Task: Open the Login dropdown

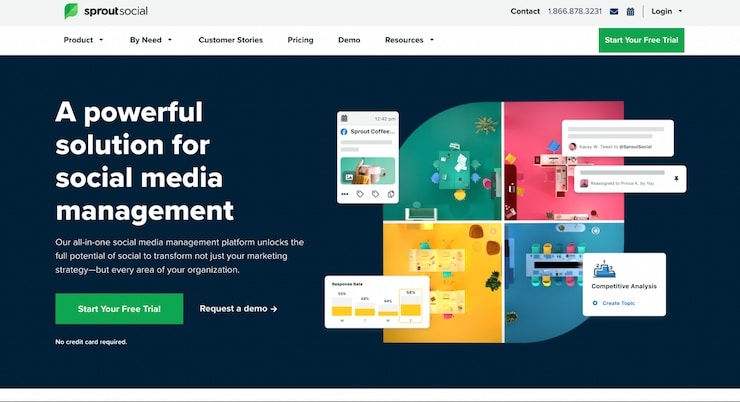Action: click(666, 11)
